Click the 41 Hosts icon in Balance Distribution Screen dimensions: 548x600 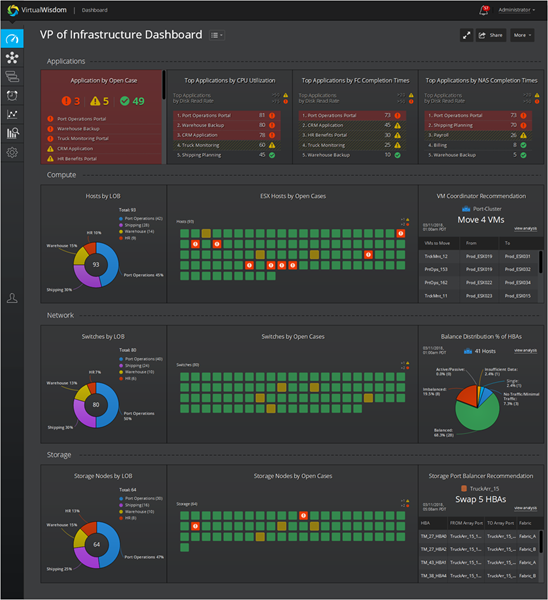(468, 351)
